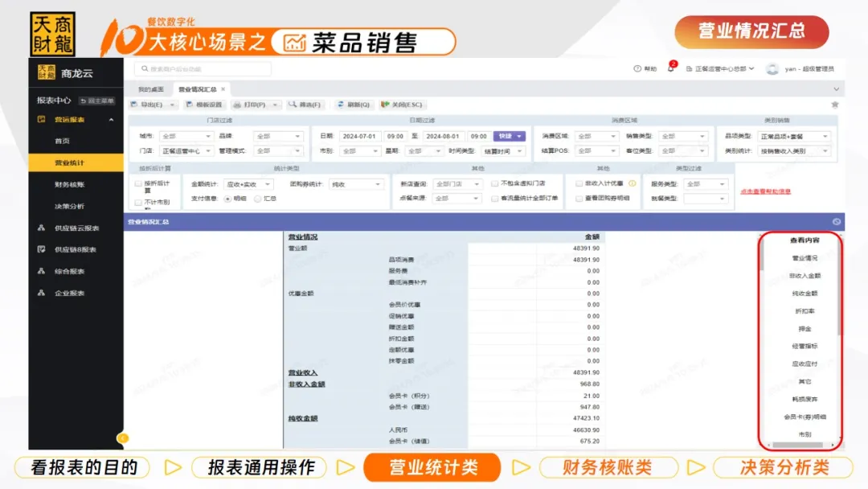Click the 筛选(F) filter magnifier icon
868x489 pixels.
pos(293,104)
